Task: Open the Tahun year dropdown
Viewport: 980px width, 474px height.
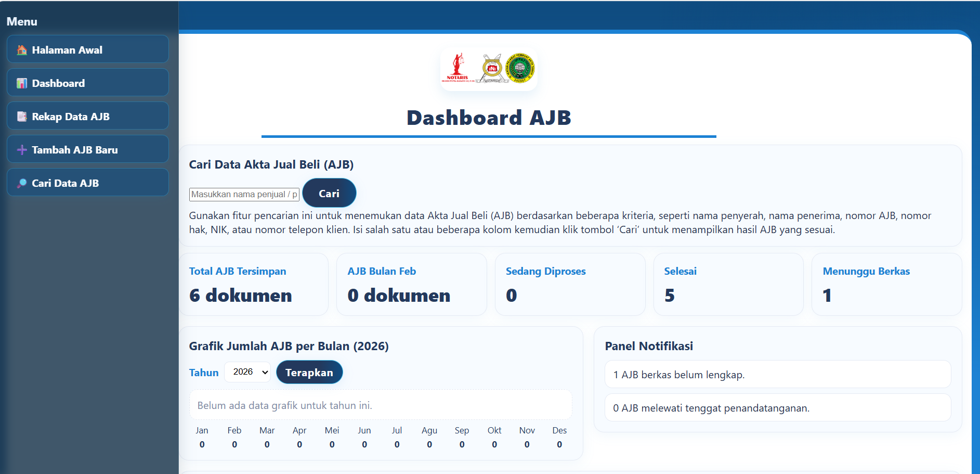Action: (247, 372)
